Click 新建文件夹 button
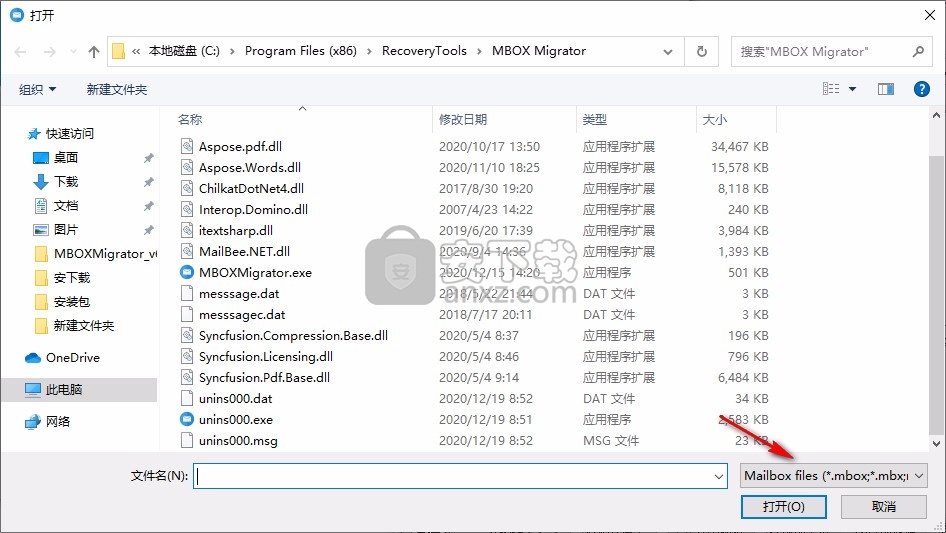The width and height of the screenshot is (946, 533). [116, 89]
